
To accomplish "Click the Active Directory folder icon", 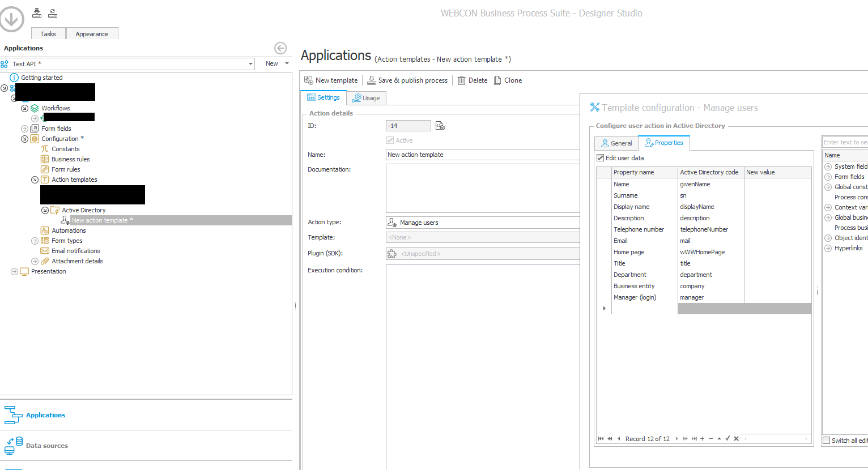I will point(55,210).
